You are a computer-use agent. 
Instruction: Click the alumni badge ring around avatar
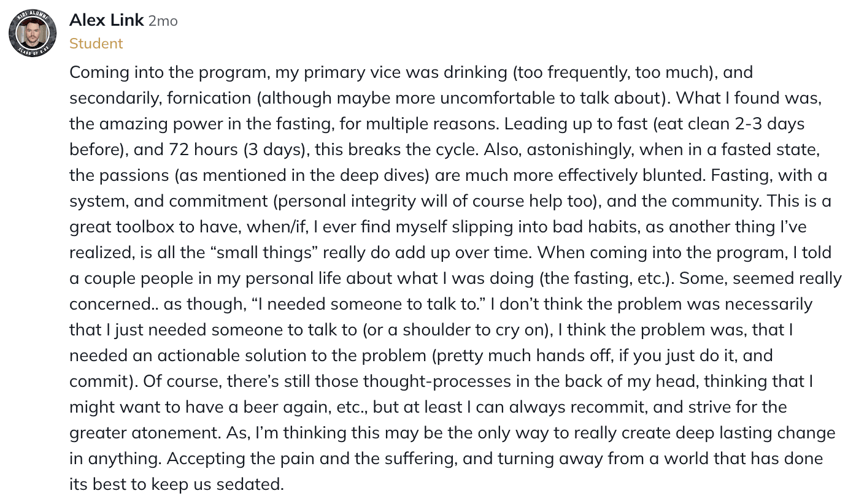[x=33, y=33]
